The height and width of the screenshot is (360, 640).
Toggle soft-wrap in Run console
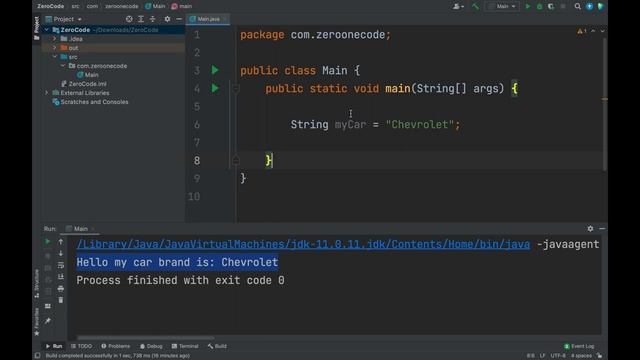(x=61, y=265)
